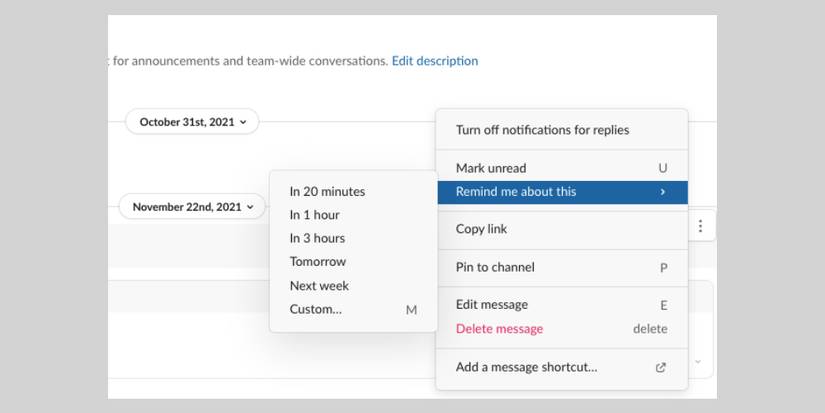825x413 pixels.
Task: Open the October 31st, 2021 date dropdown
Action: pos(193,122)
